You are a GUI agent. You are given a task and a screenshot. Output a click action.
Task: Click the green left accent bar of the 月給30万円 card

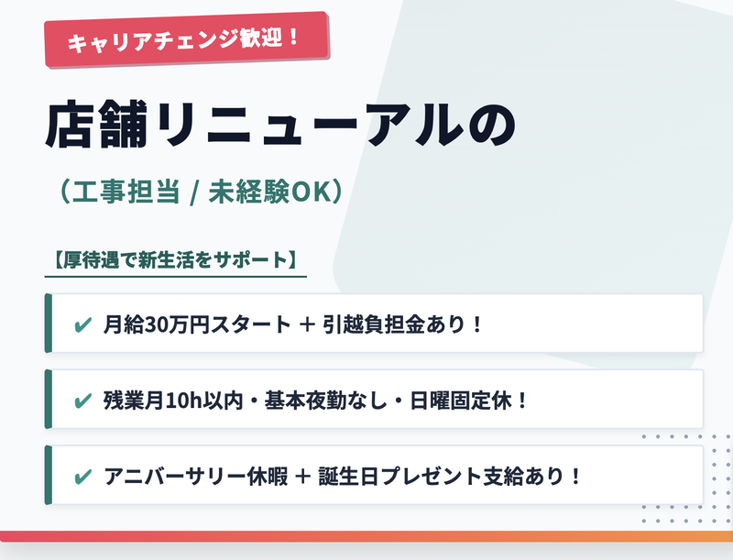[x=47, y=324]
